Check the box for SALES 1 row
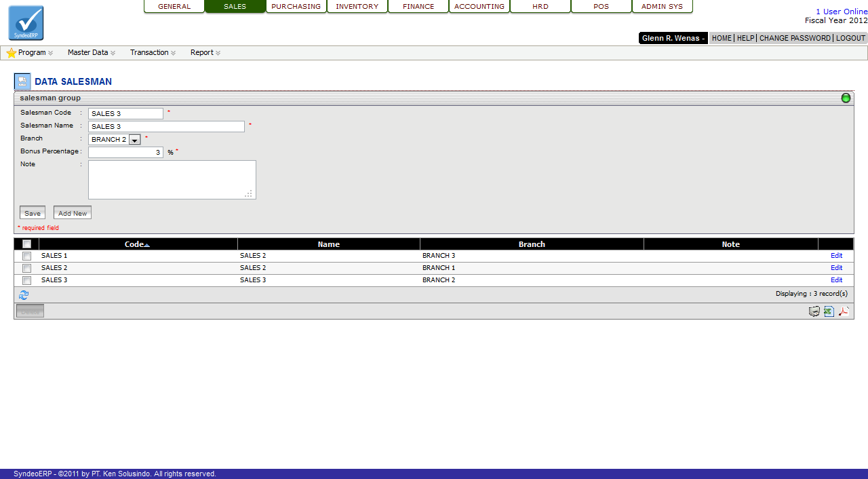This screenshot has width=868, height=479. point(26,256)
